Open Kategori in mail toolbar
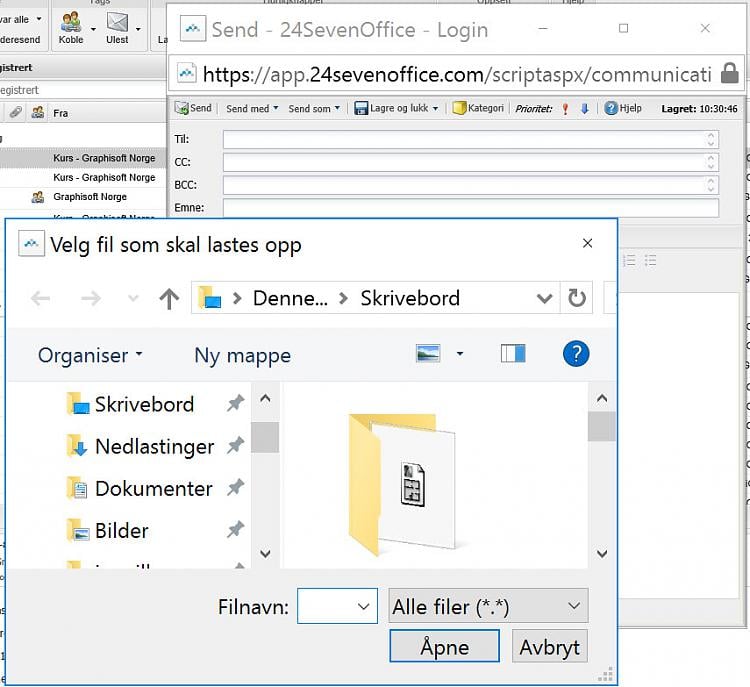The image size is (750, 687). 478,108
